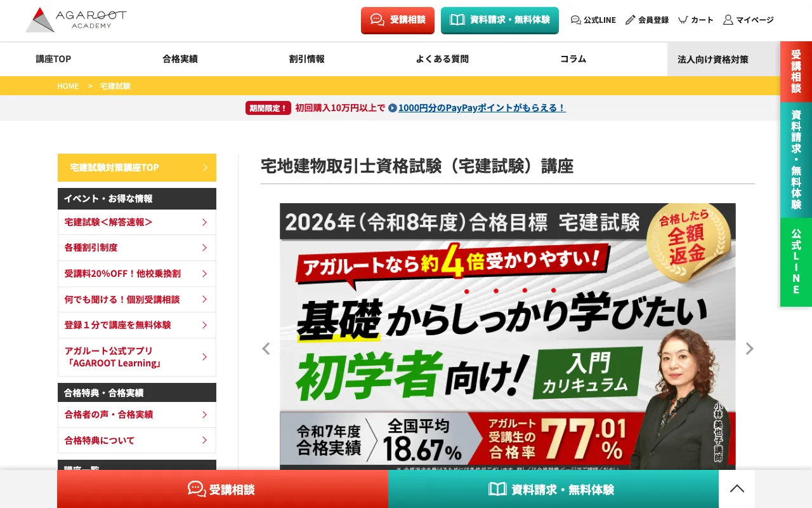
Task: Click the teal 資料請求・無料体験 header button
Action: click(500, 20)
